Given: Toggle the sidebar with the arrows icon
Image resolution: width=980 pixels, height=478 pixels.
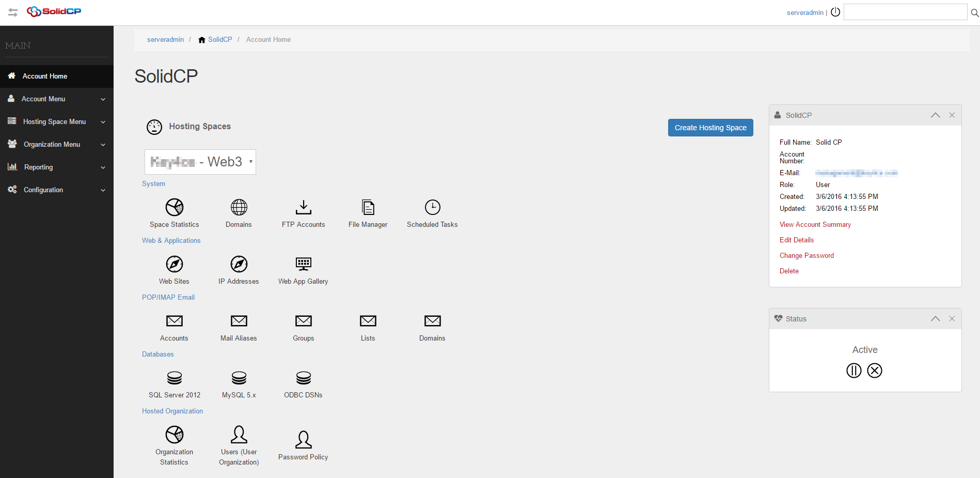Looking at the screenshot, I should tap(13, 12).
